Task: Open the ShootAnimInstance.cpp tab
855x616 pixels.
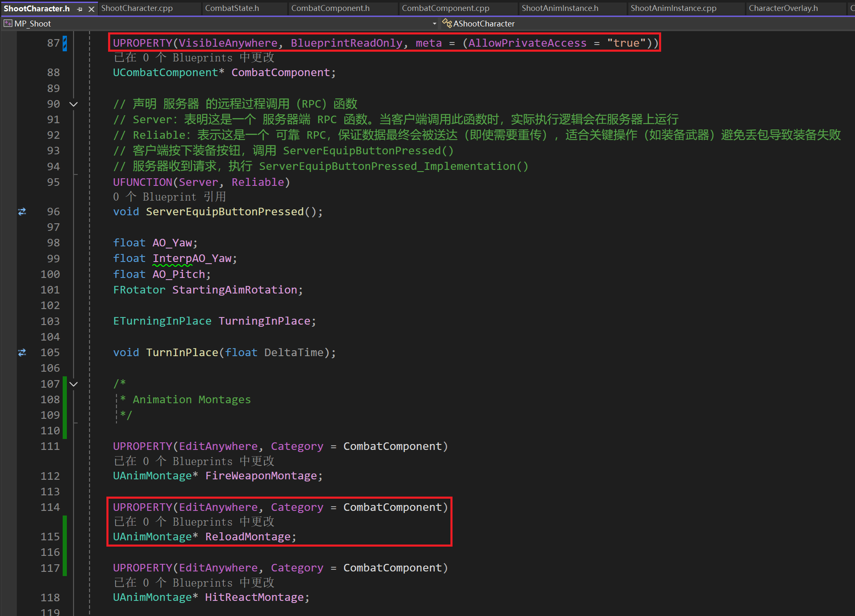Action: coord(673,8)
